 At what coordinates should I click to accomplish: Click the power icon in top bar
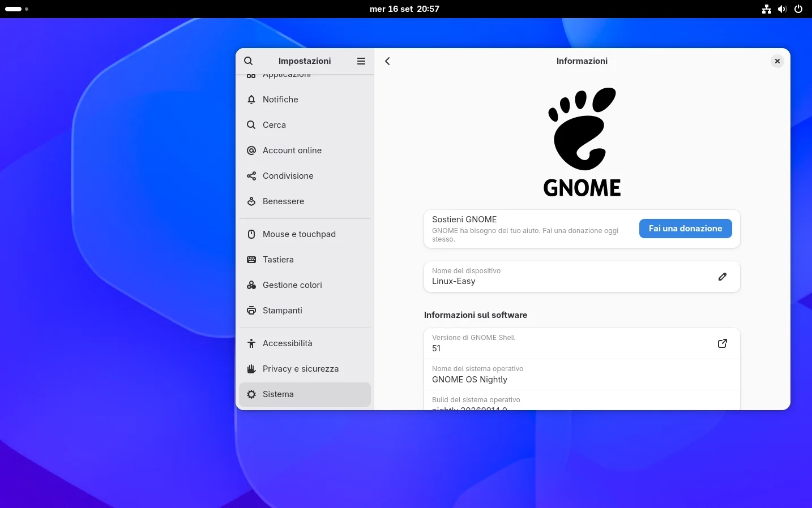798,9
